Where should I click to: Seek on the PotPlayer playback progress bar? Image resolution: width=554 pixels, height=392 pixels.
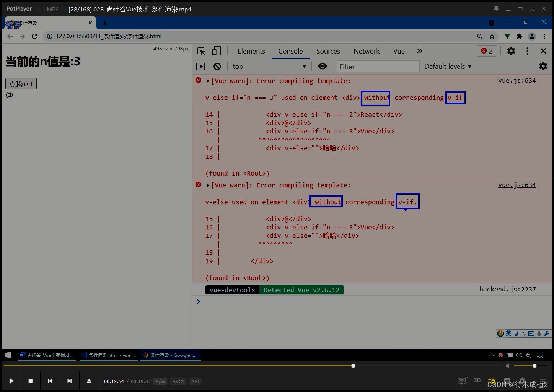251,366
